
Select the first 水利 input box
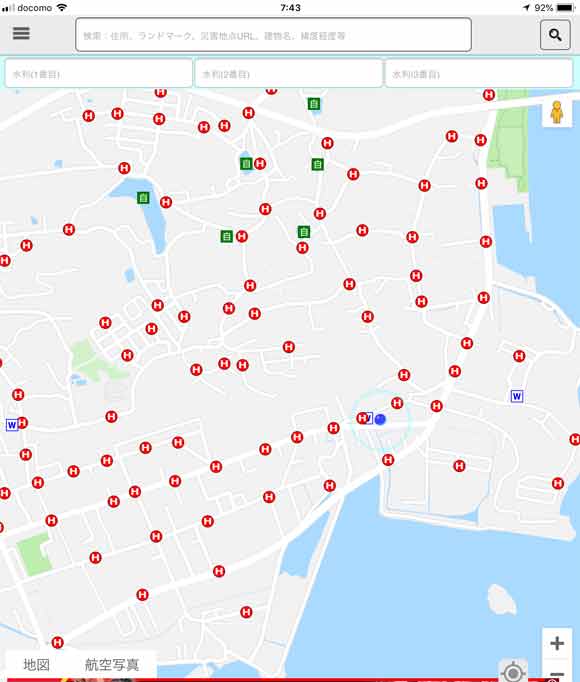pyautogui.click(x=98, y=74)
